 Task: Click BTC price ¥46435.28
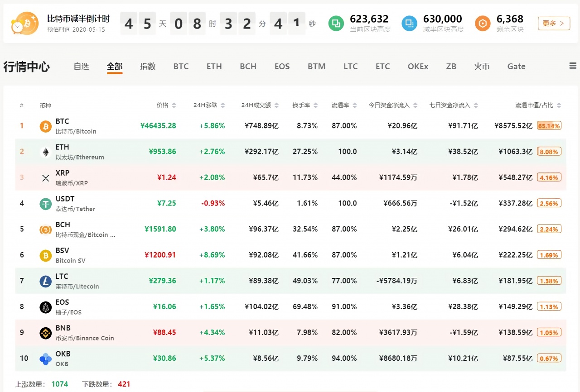(x=158, y=125)
